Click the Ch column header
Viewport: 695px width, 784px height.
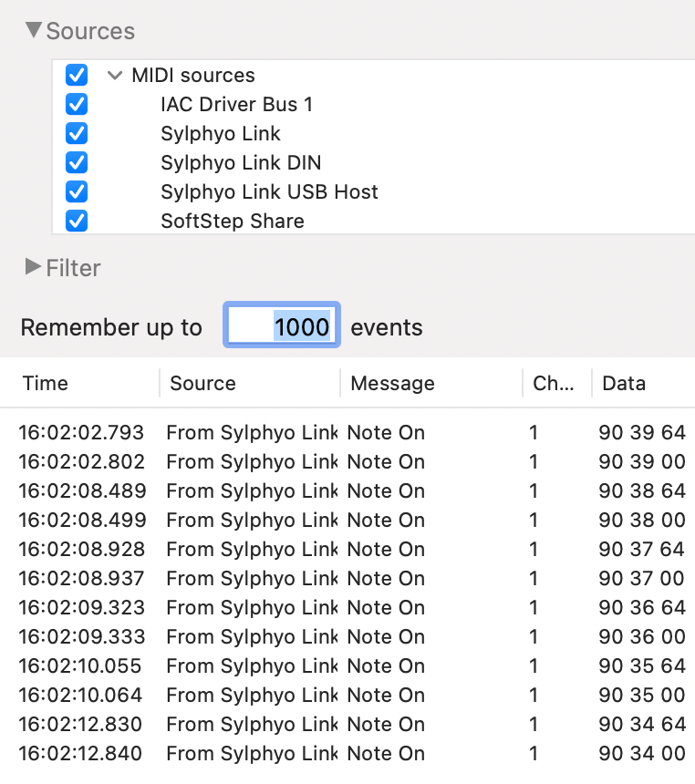[x=552, y=383]
